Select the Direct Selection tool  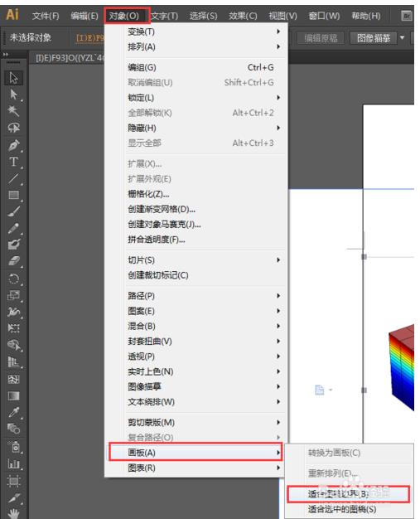tap(13, 95)
